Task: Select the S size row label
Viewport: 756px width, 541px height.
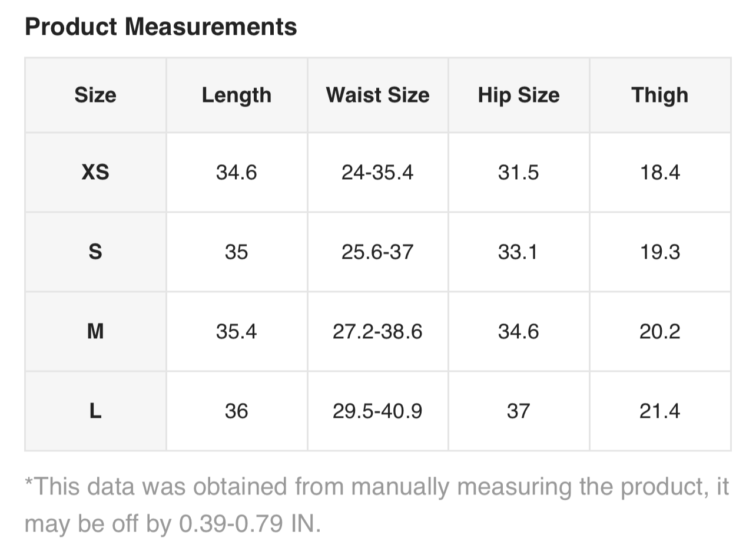Action: point(95,252)
